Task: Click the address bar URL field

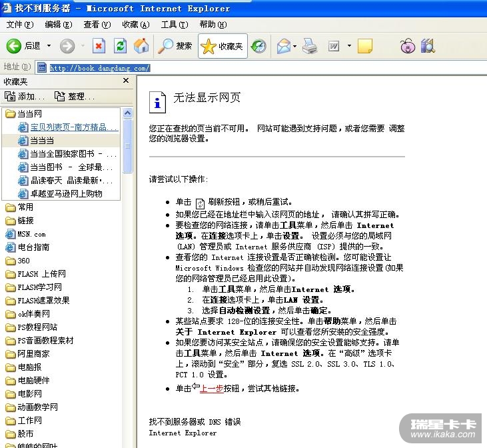Action: pyautogui.click(x=261, y=68)
